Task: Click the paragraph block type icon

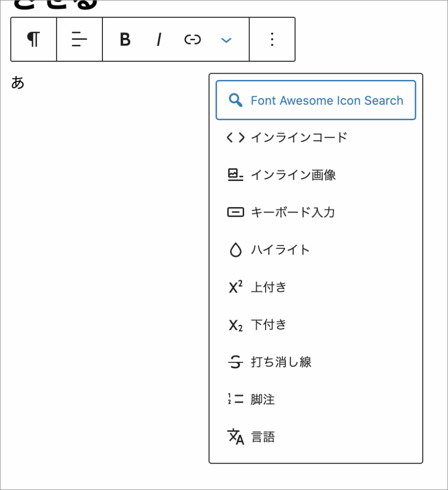Action: 33,40
